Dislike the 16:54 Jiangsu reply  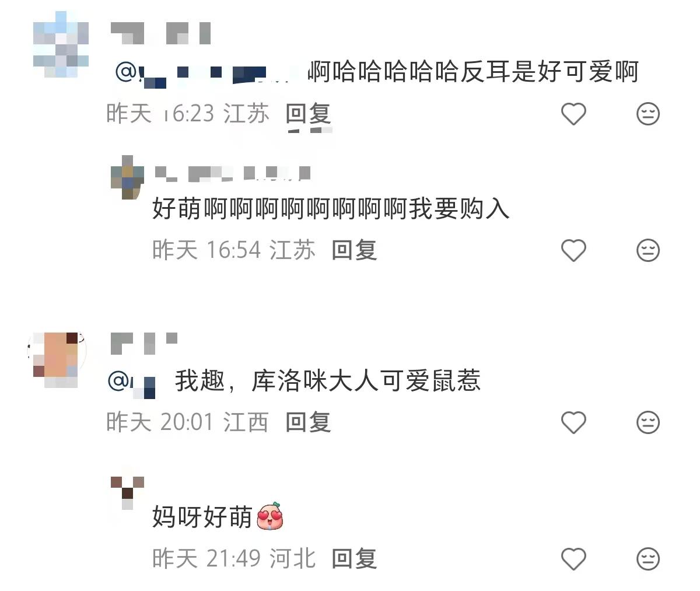tap(647, 250)
